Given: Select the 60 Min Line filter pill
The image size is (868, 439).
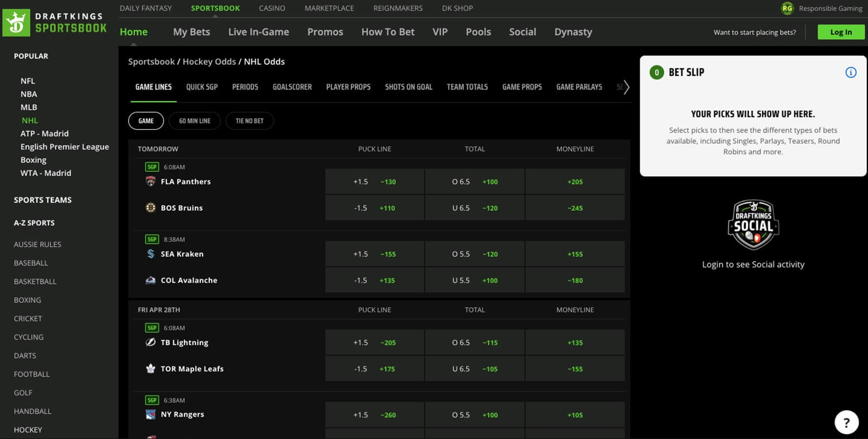Looking at the screenshot, I should click(195, 121).
